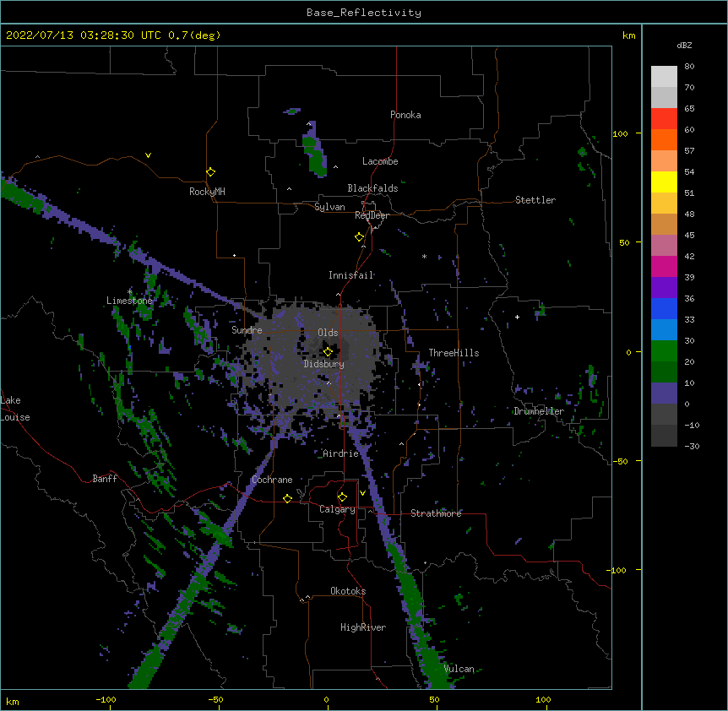Click the Sundre town label
The image size is (728, 711).
pyautogui.click(x=247, y=330)
